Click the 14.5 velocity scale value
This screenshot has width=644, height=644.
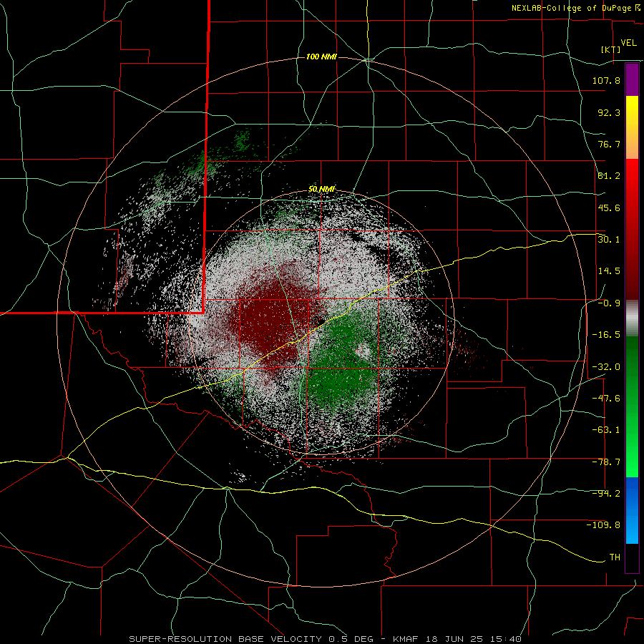[609, 271]
